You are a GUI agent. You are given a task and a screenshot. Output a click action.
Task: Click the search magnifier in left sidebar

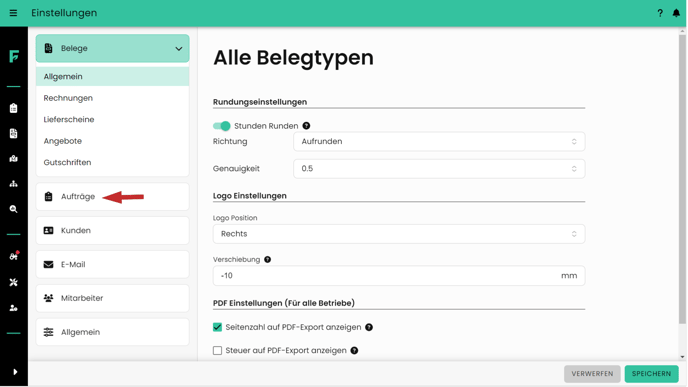(14, 209)
